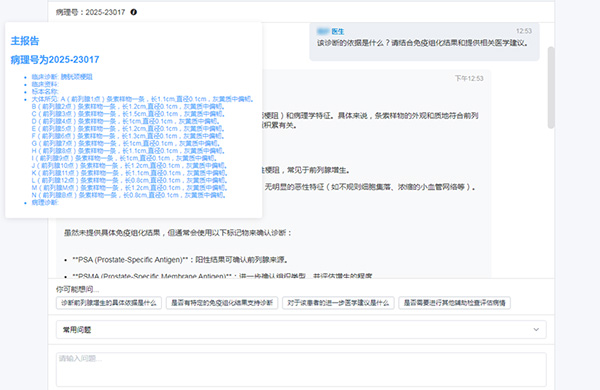The height and width of the screenshot is (390, 600).
Task: Click suggestion 对于该患者的进一步医学建议是什么
Action: click(338, 303)
